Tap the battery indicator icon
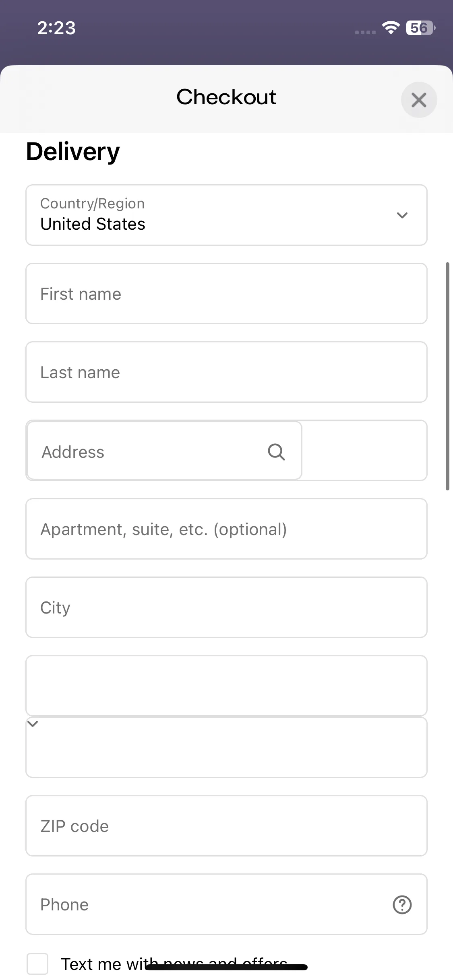The width and height of the screenshot is (453, 980). coord(421,28)
